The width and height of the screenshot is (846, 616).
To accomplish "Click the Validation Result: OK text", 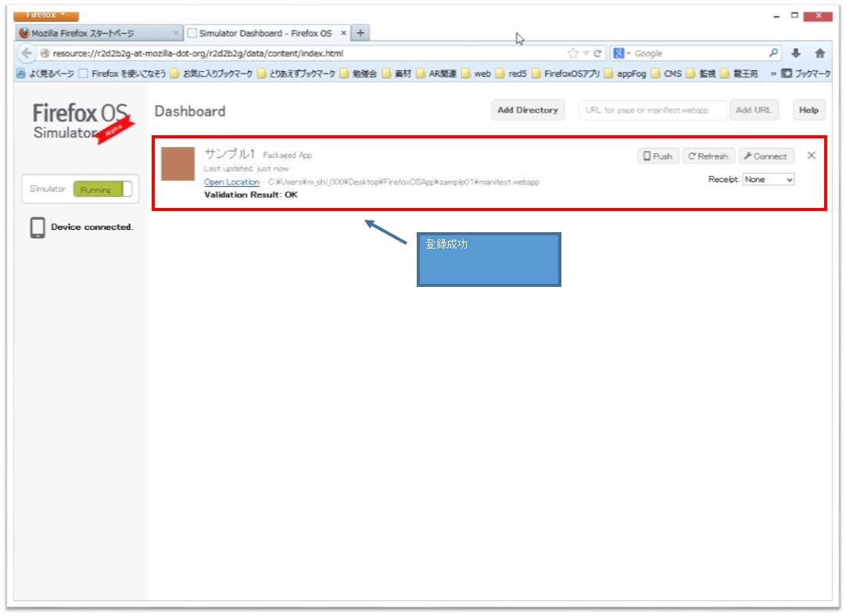I will pyautogui.click(x=251, y=195).
